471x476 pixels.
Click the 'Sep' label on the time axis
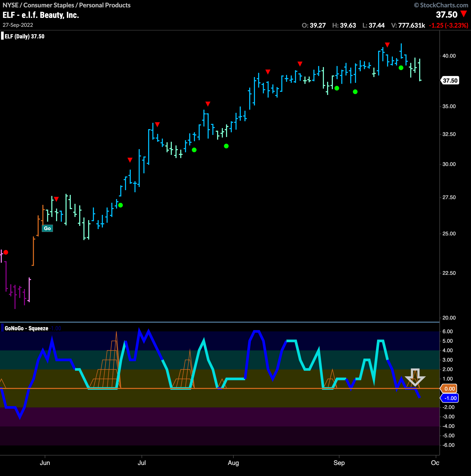(x=339, y=463)
